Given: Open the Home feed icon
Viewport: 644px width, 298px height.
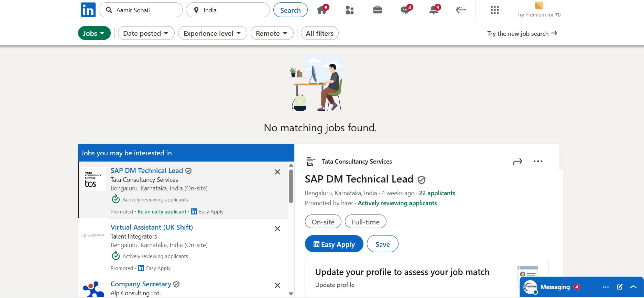Looking at the screenshot, I should (x=322, y=10).
